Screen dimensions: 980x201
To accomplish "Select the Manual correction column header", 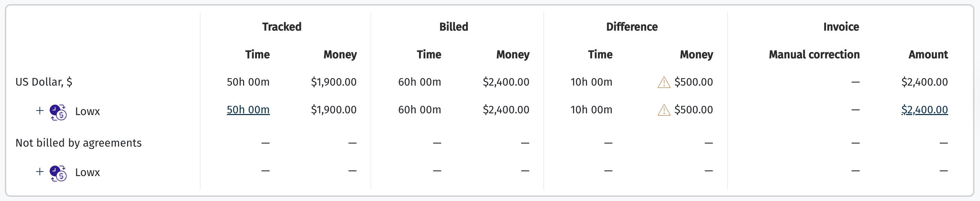I will click(x=814, y=54).
